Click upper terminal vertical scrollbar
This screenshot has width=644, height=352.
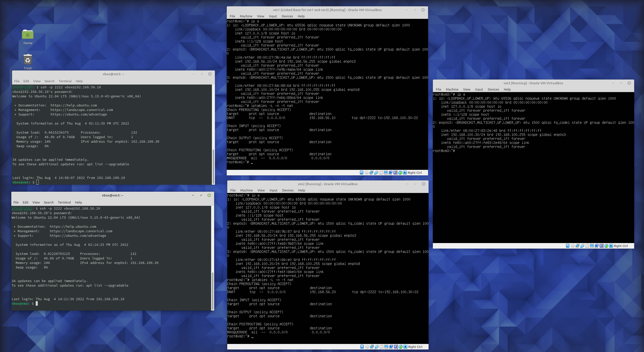tap(213, 166)
